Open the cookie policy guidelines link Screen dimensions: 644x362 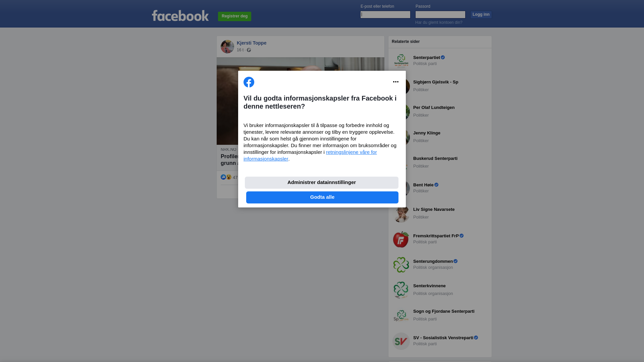(310, 156)
